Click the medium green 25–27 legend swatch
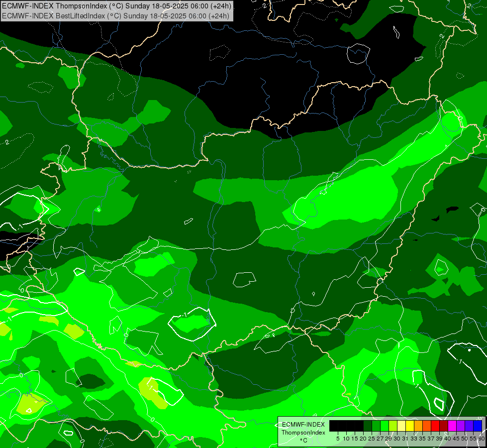The height and width of the screenshot is (448, 487). 376,426
